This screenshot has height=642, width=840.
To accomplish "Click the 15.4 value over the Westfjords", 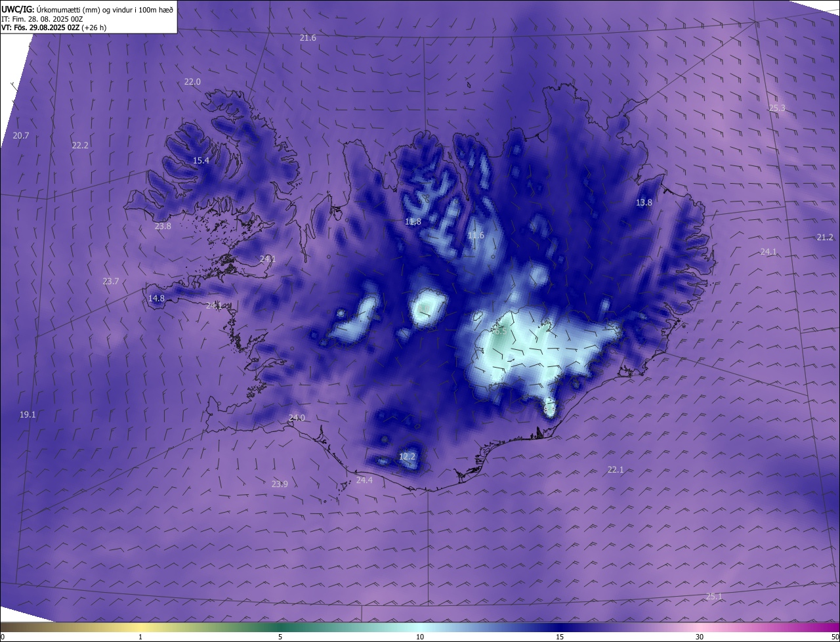I will pos(201,161).
